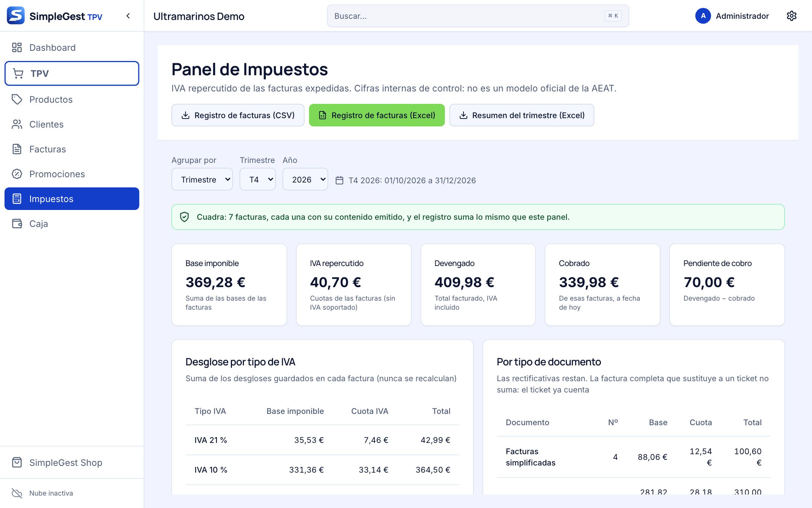
Task: Click the calendar icon beside T4 2026
Action: (339, 180)
